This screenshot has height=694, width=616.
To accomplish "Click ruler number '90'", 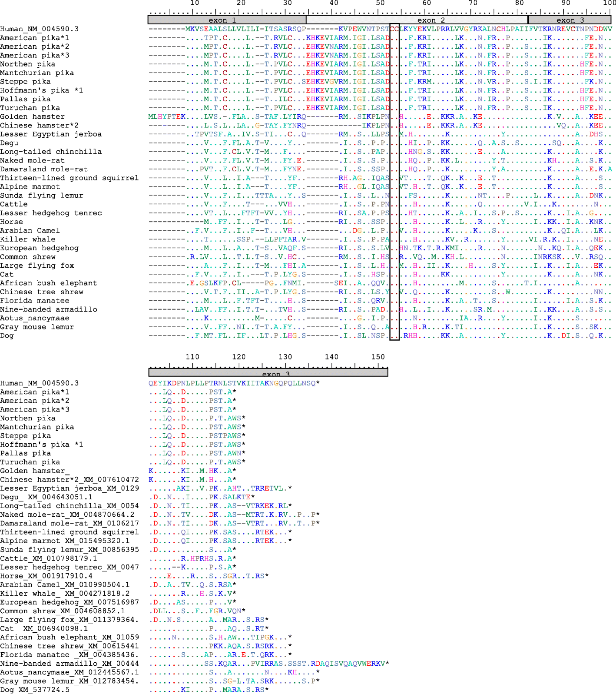I will point(566,3).
